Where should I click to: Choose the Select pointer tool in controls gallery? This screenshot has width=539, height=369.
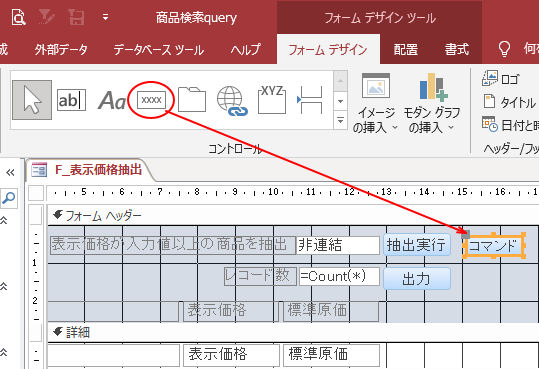[32, 100]
